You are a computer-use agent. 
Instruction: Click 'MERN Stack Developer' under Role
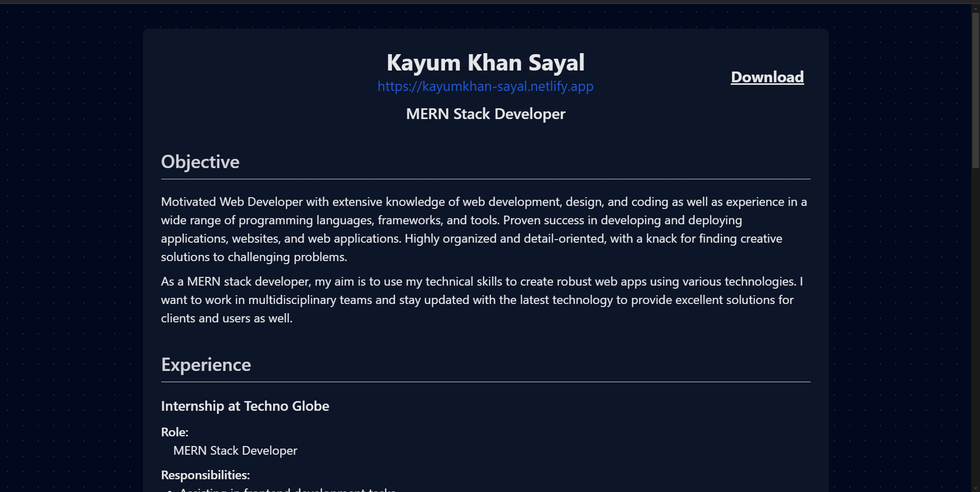[235, 451]
